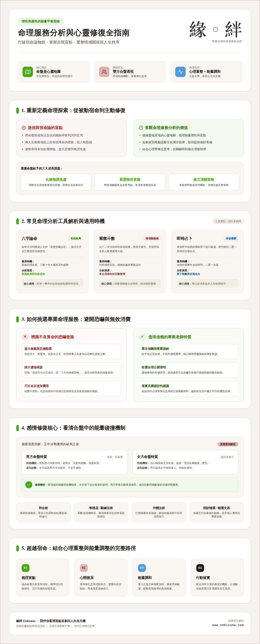The width and height of the screenshot is (260, 644).
Task: Click the 即時占卜 card title
Action: click(x=184, y=238)
